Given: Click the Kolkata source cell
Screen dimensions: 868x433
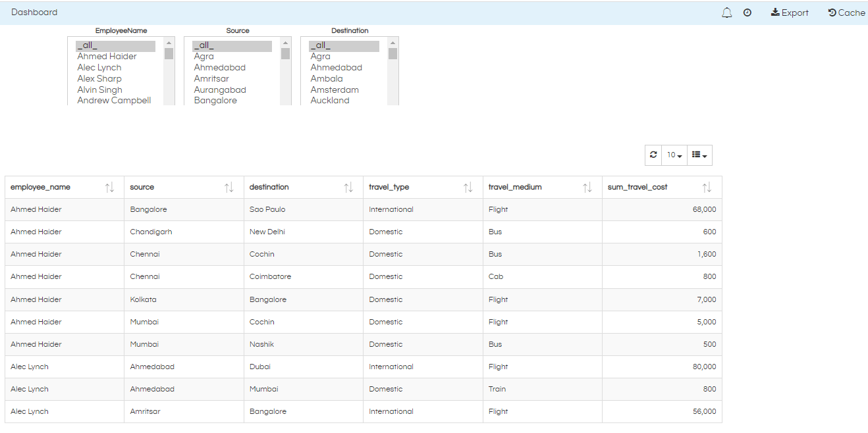Looking at the screenshot, I should coord(184,299).
